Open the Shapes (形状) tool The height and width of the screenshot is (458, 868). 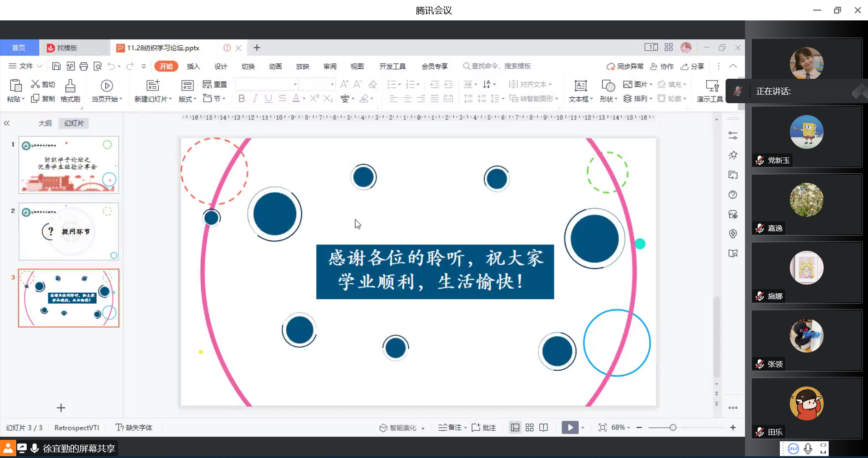click(x=608, y=86)
